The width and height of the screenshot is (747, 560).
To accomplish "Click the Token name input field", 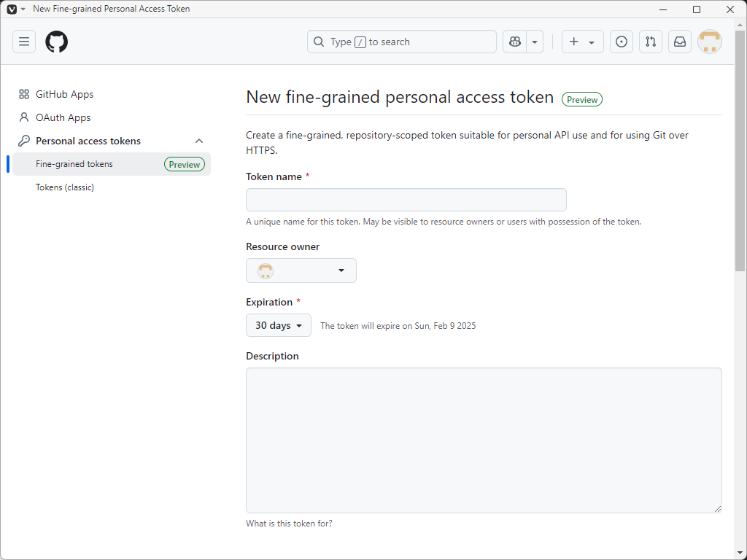I will coord(406,200).
